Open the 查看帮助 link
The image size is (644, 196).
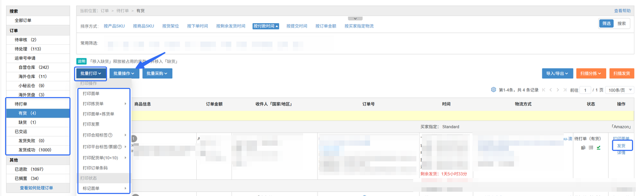click(622, 11)
